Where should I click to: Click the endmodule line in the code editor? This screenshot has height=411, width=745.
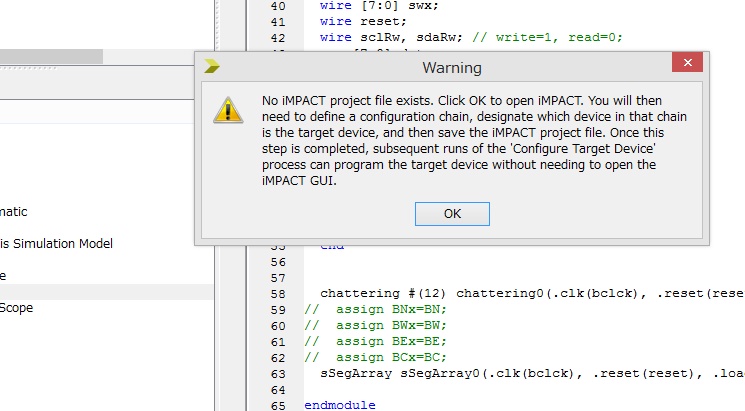click(x=340, y=405)
